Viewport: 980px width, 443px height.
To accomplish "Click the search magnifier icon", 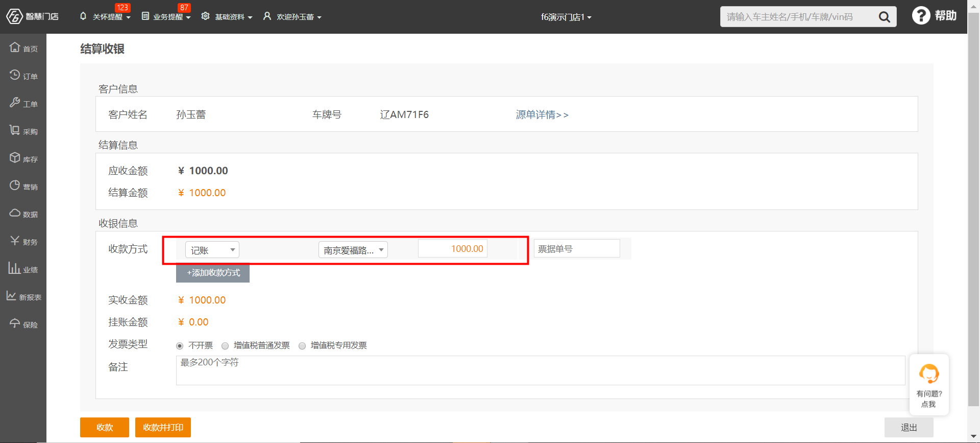I will click(884, 17).
